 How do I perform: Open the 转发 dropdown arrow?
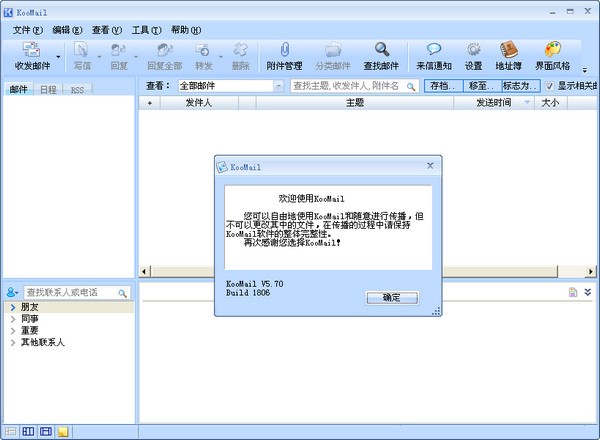point(221,57)
